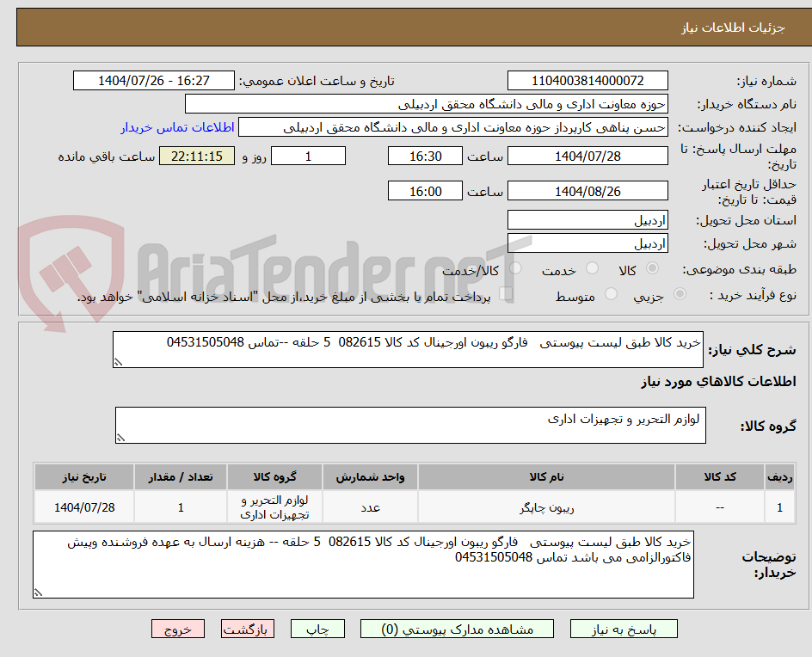Image resolution: width=812 pixels, height=657 pixels.
Task: Click the استان محل تحویل field
Action: tap(587, 220)
